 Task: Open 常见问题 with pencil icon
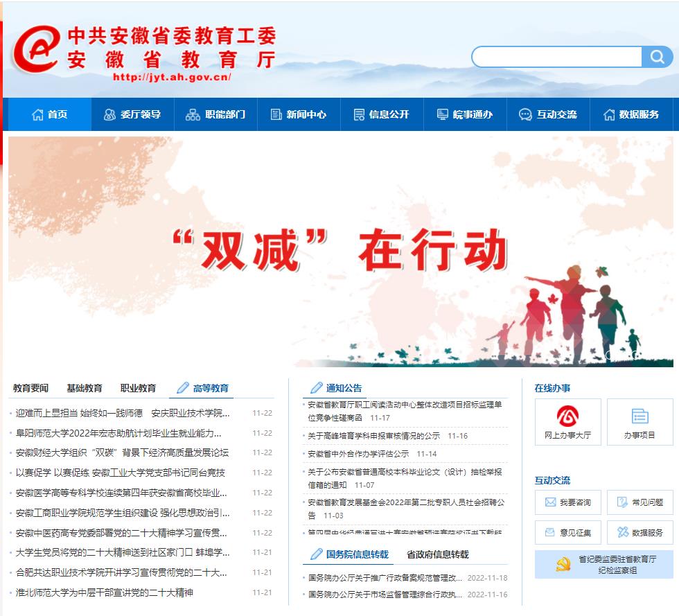(639, 502)
